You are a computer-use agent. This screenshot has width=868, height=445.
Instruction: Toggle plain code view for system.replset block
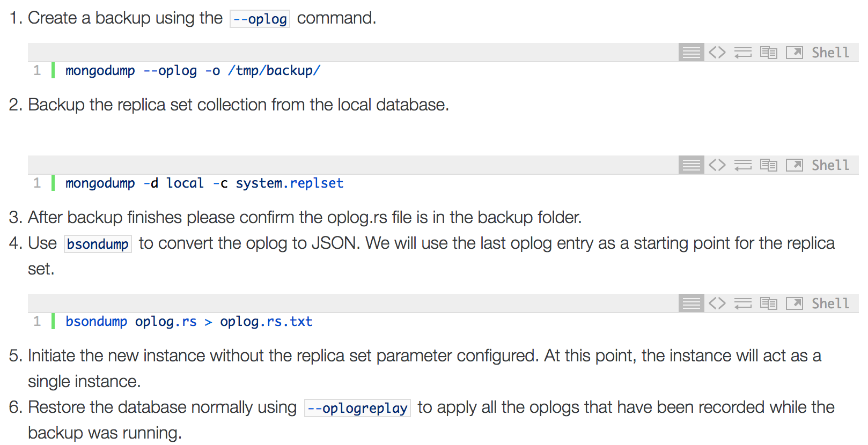(x=717, y=165)
